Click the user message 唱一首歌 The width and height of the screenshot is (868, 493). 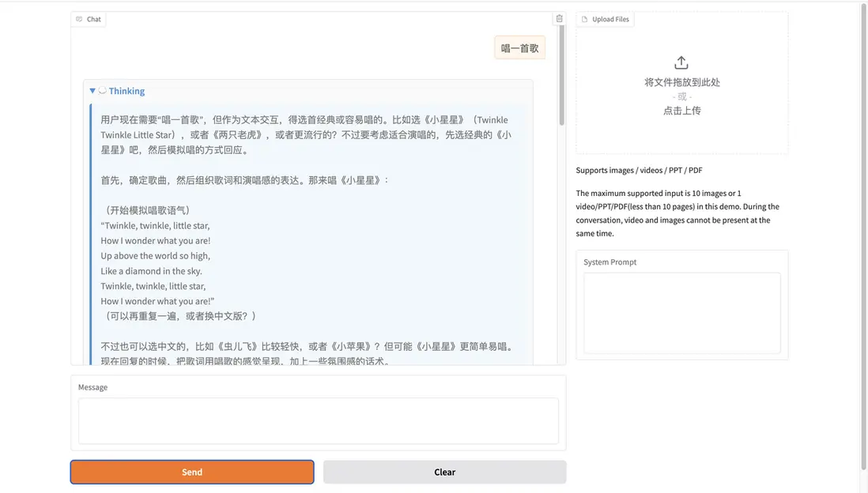(520, 48)
